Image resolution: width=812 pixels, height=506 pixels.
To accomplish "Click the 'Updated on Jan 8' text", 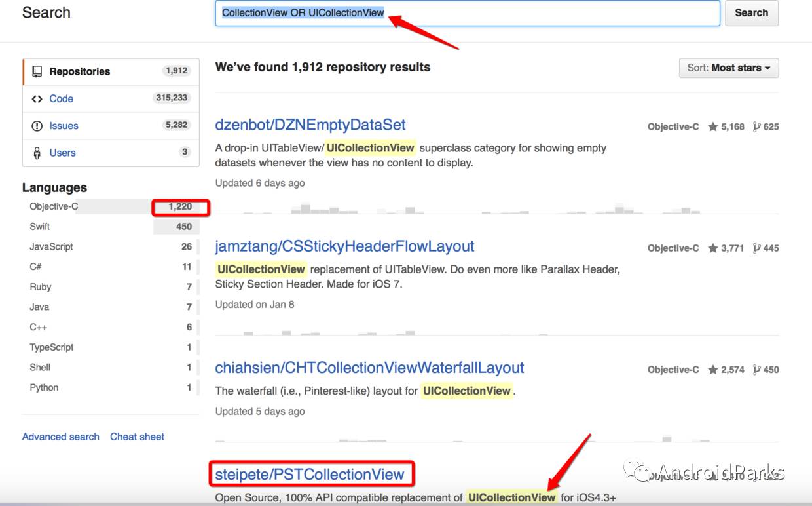I will (x=255, y=304).
